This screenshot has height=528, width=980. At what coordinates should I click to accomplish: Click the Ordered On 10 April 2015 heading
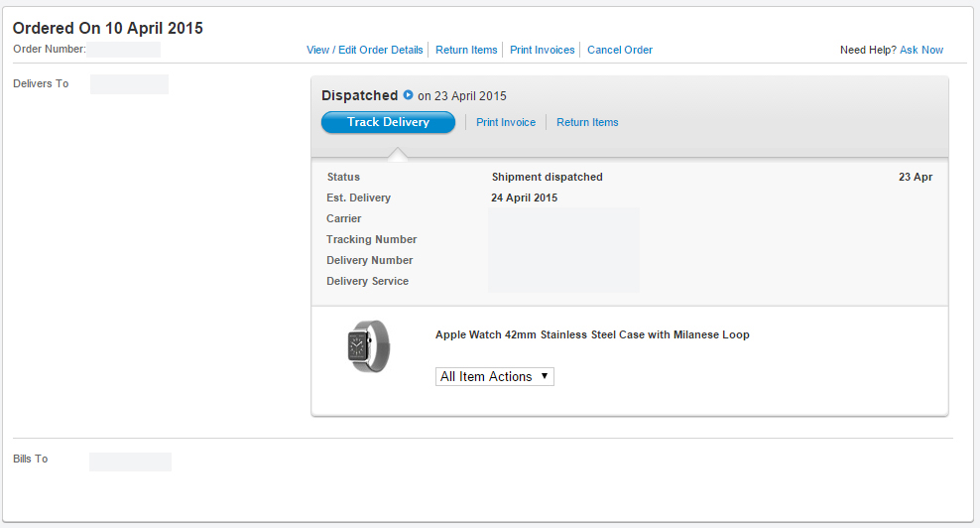tap(107, 28)
